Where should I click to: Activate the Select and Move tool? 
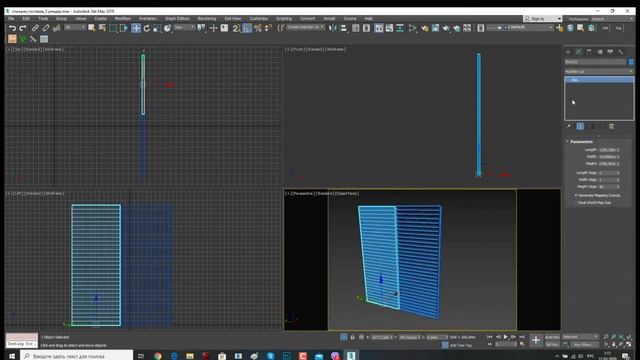click(x=136, y=28)
